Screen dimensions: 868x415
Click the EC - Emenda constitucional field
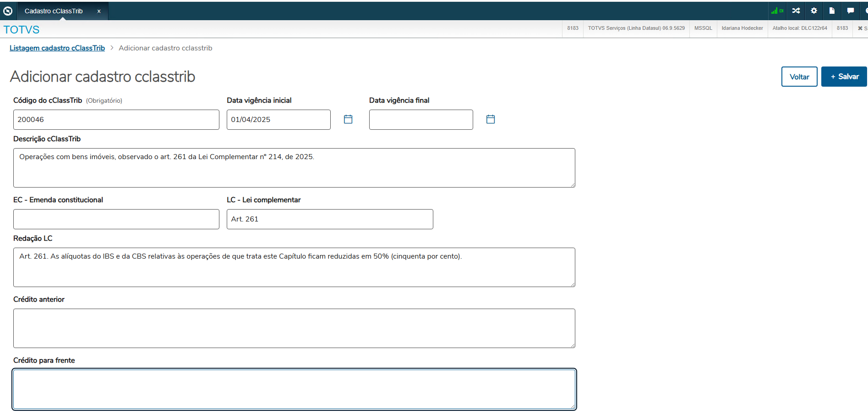click(116, 219)
